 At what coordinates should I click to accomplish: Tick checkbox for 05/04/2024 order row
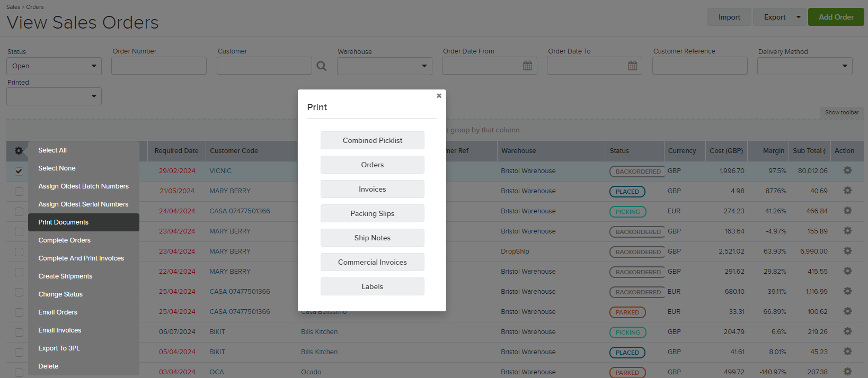point(19,353)
